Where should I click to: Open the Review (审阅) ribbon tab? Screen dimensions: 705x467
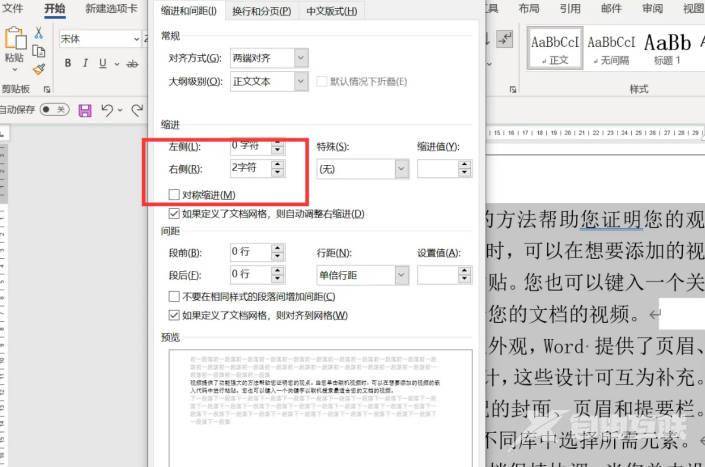(652, 9)
